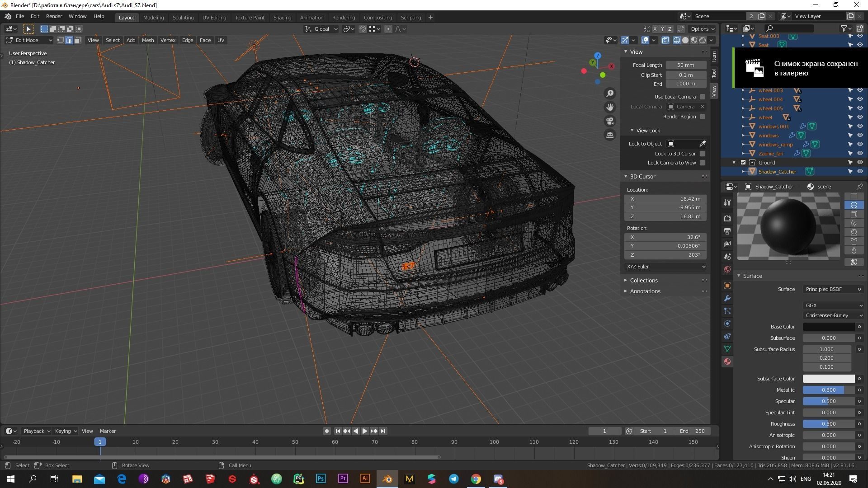Switch to UV Editing workspace tab

coord(214,18)
